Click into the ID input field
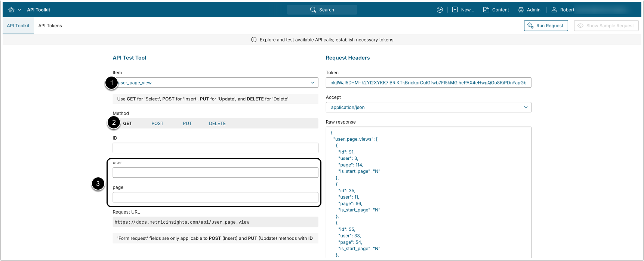This screenshot has height=261, width=644. point(215,148)
